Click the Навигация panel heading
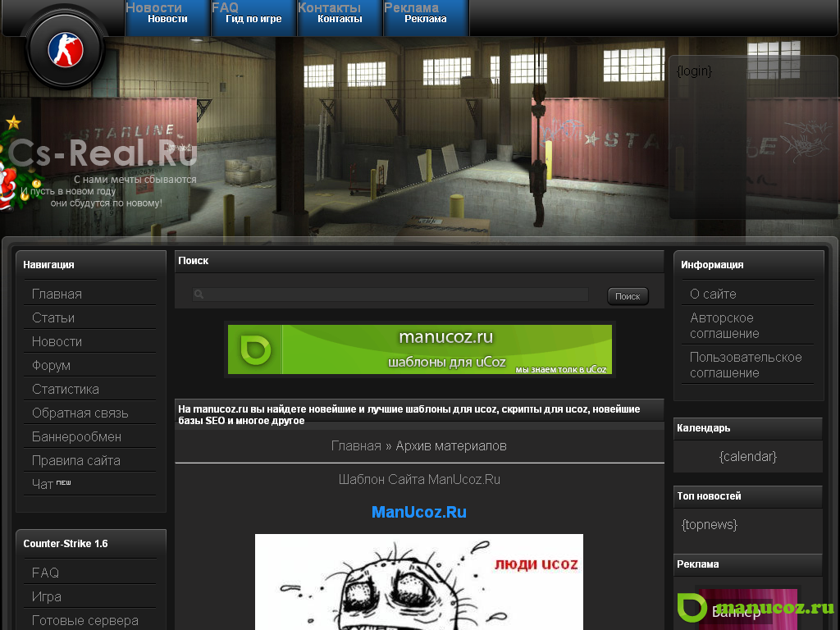The height and width of the screenshot is (630, 840). [48, 265]
